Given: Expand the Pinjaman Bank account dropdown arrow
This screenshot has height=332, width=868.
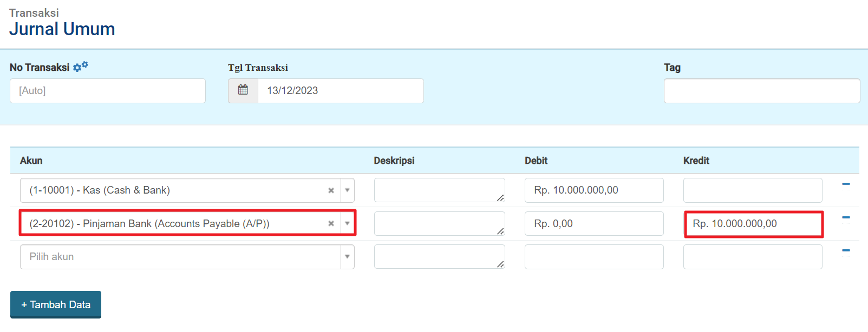Looking at the screenshot, I should tap(347, 223).
